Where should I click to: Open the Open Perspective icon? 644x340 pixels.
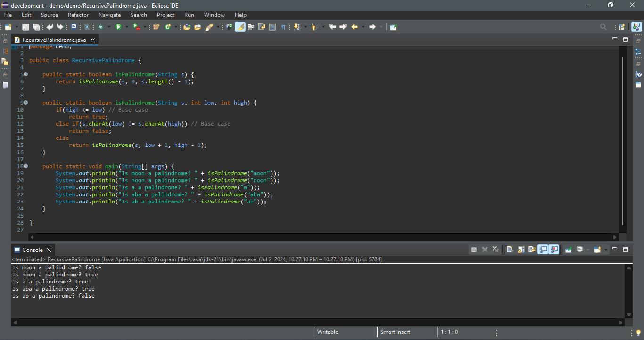point(621,27)
